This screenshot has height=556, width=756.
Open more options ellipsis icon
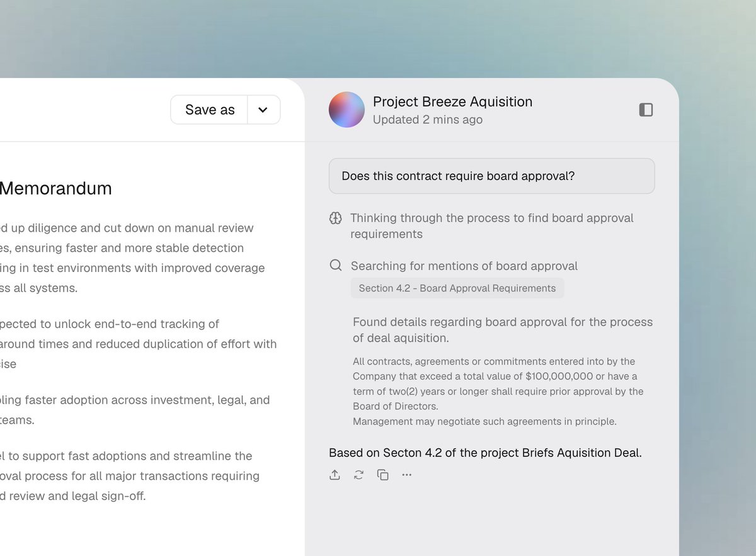[x=406, y=475]
